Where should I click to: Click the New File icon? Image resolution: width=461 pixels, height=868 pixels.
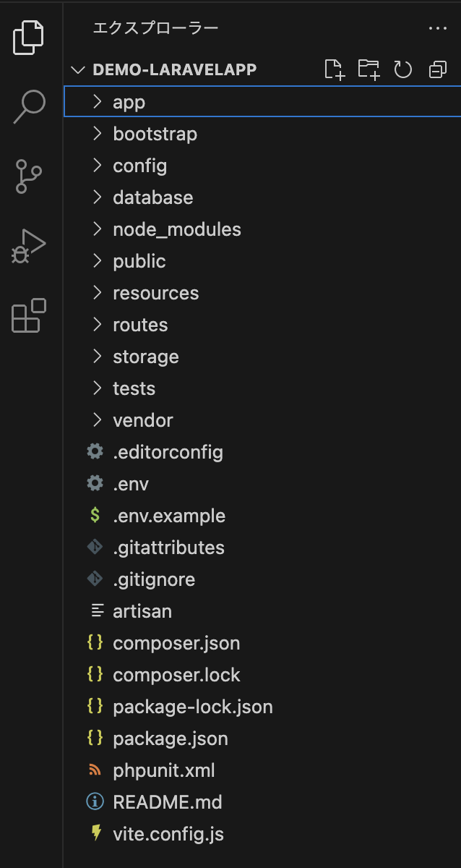click(334, 69)
